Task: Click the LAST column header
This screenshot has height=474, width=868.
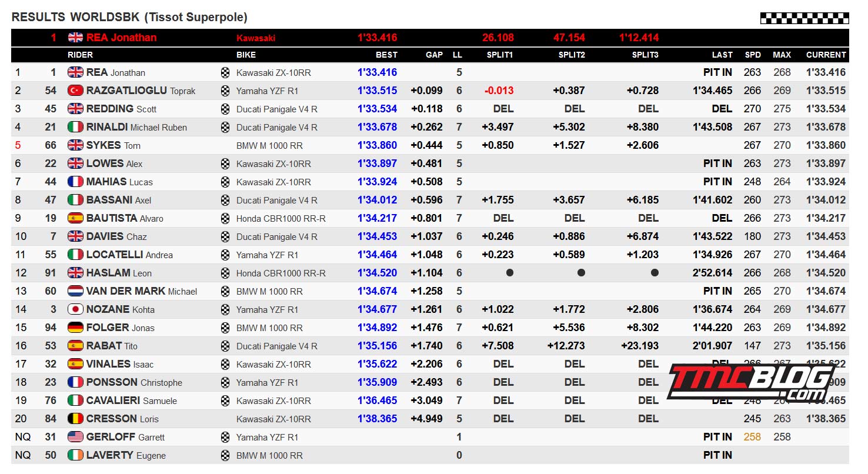Action: click(722, 55)
